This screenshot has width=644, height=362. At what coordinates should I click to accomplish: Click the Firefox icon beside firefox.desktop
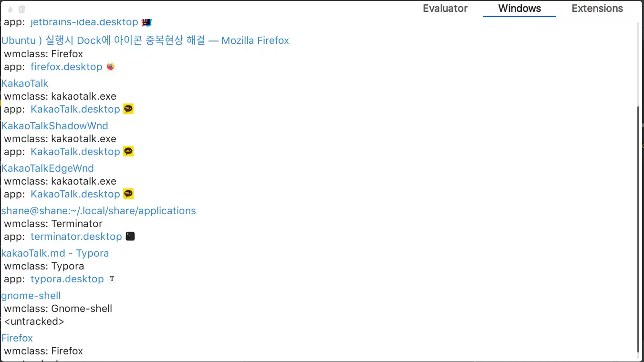pos(111,67)
